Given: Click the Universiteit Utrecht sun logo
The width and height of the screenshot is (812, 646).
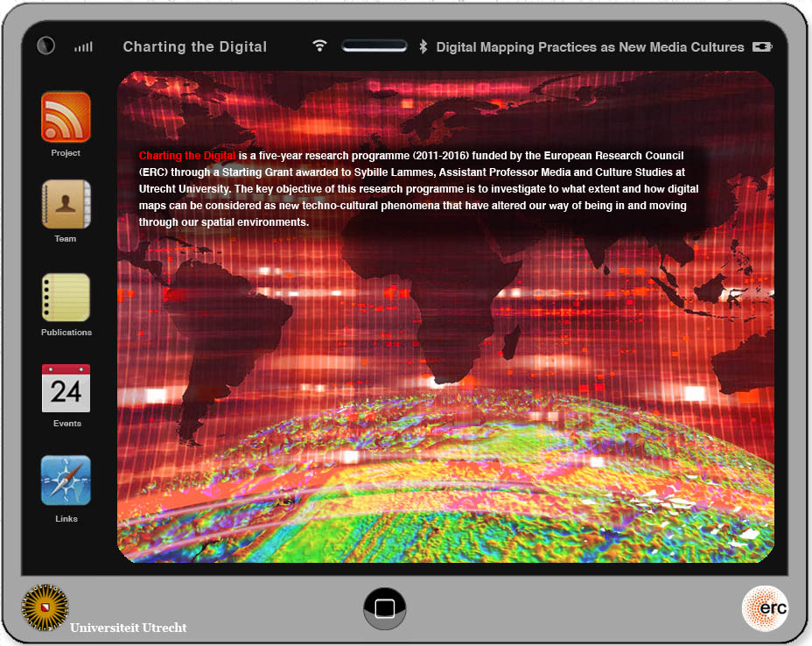Looking at the screenshot, I should (45, 607).
